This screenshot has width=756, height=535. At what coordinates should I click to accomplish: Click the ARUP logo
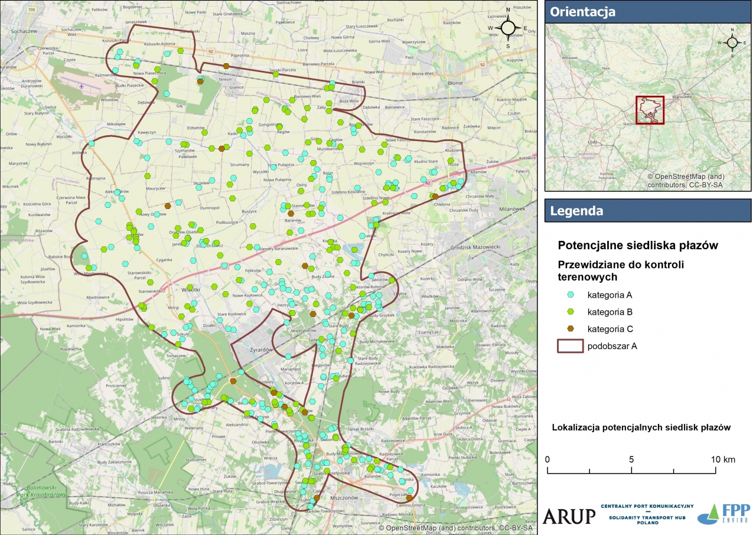[569, 516]
